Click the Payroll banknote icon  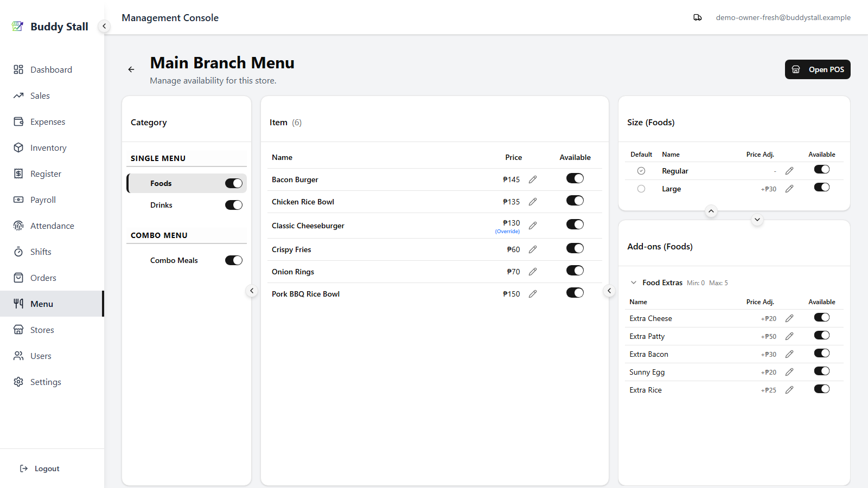(18, 200)
